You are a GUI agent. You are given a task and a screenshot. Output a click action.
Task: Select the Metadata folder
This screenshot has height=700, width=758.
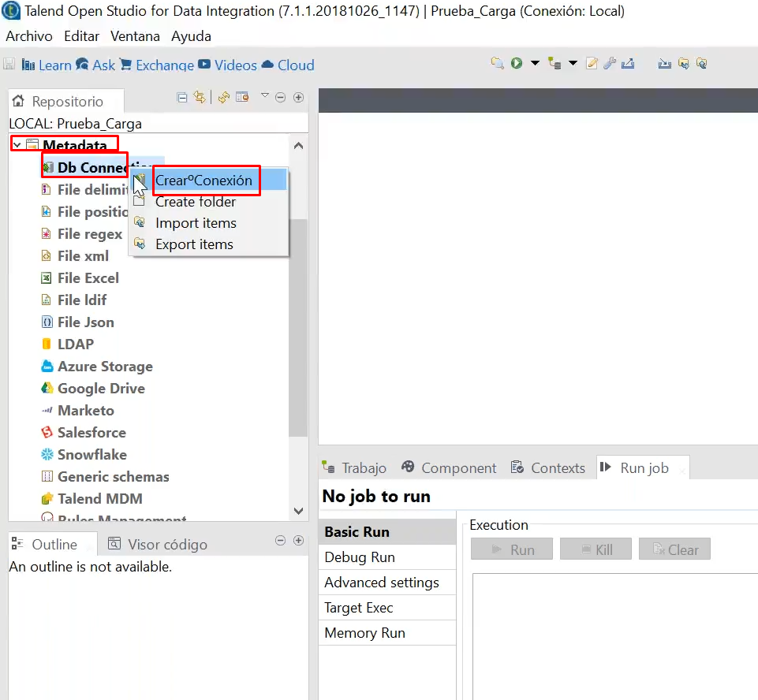tap(74, 145)
